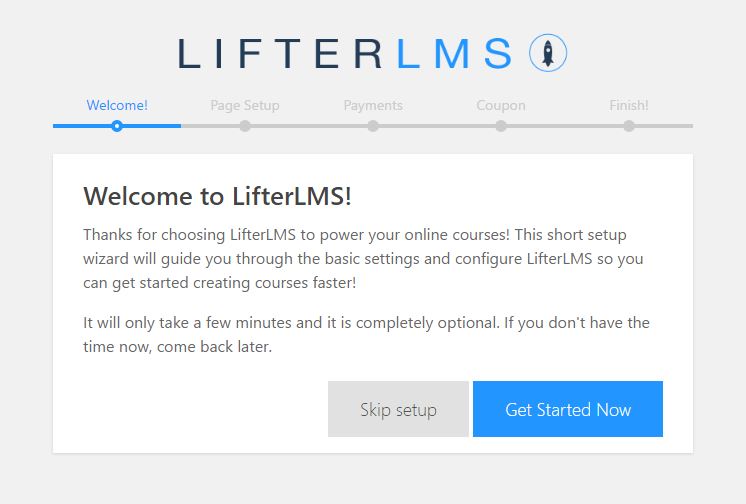Select the Welcome! step label
746x504 pixels.
click(117, 105)
